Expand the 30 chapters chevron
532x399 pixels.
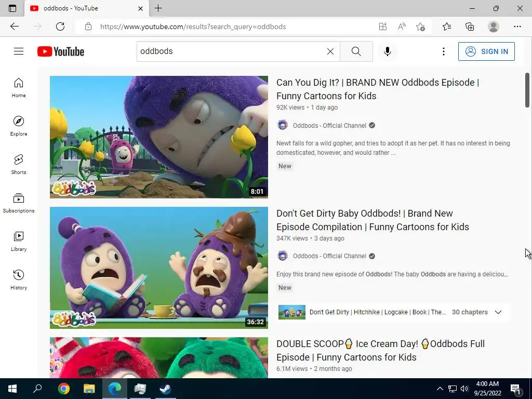tap(498, 312)
